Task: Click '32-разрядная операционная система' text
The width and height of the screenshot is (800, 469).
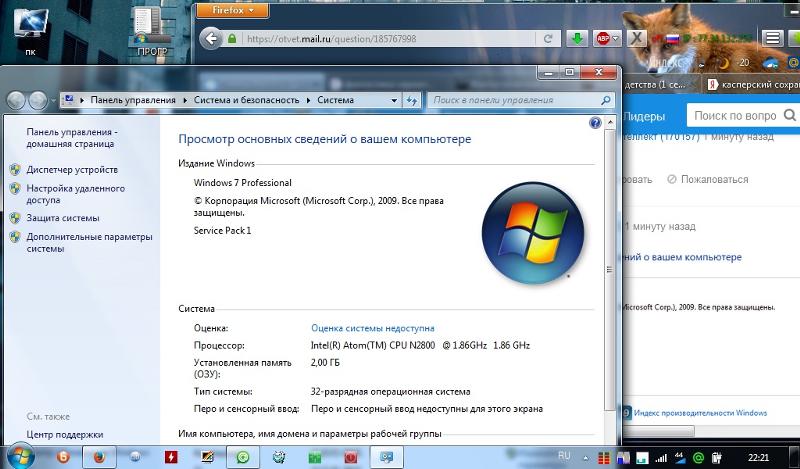Action: click(390, 392)
